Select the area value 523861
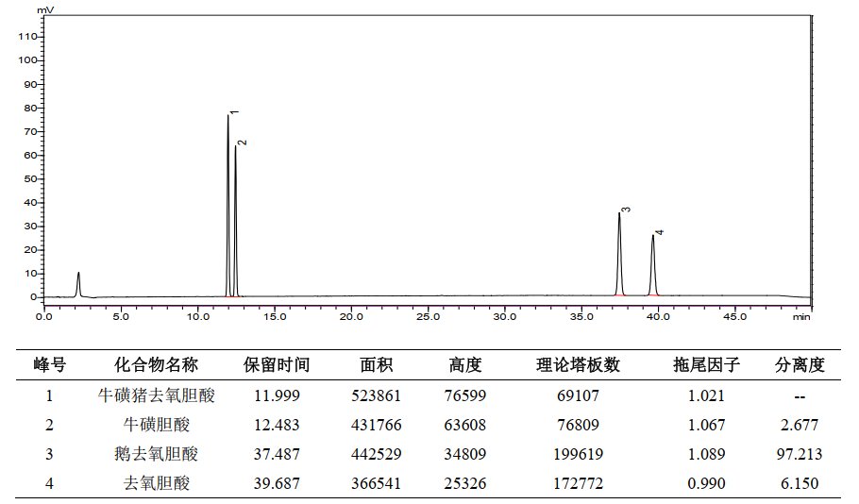This screenshot has height=504, width=859. tap(377, 395)
